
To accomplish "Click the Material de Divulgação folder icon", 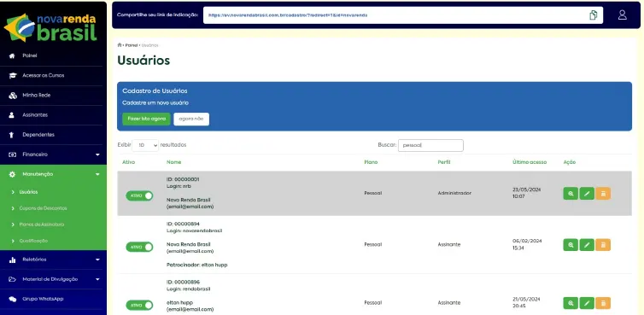I will click(x=12, y=279).
